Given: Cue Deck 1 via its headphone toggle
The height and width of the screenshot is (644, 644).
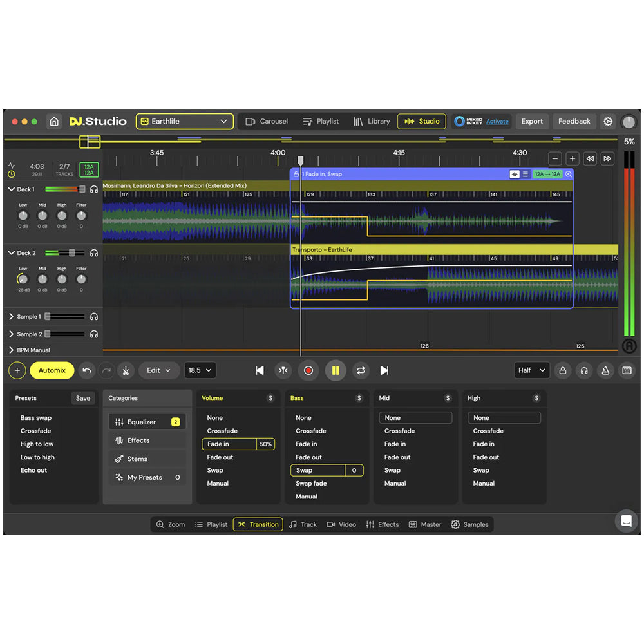Looking at the screenshot, I should click(94, 189).
